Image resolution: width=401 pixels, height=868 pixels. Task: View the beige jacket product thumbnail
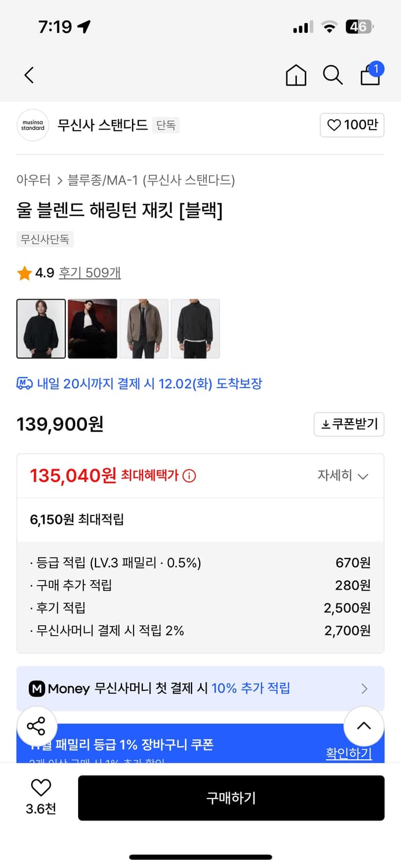click(144, 328)
